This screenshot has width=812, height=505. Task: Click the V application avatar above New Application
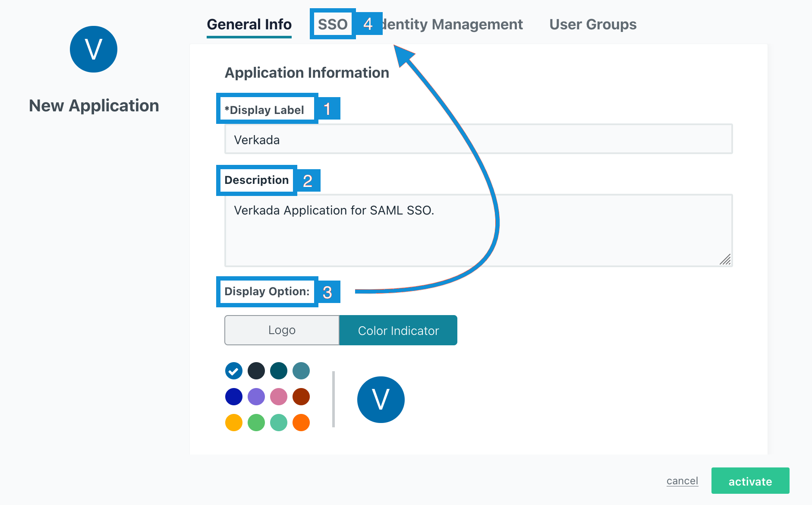[94, 49]
